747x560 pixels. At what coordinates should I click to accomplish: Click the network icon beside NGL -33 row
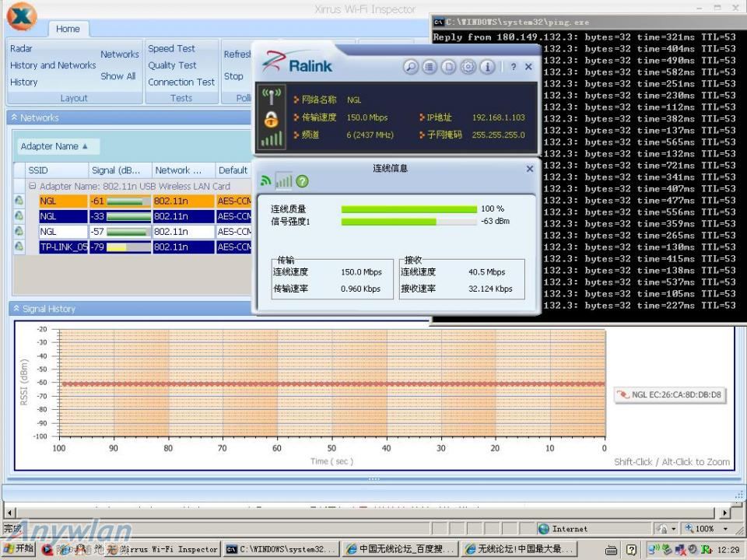pyautogui.click(x=19, y=216)
